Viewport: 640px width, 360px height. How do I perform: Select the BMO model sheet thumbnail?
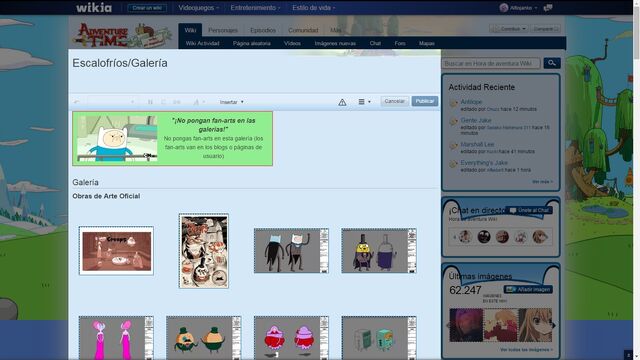[x=379, y=338]
